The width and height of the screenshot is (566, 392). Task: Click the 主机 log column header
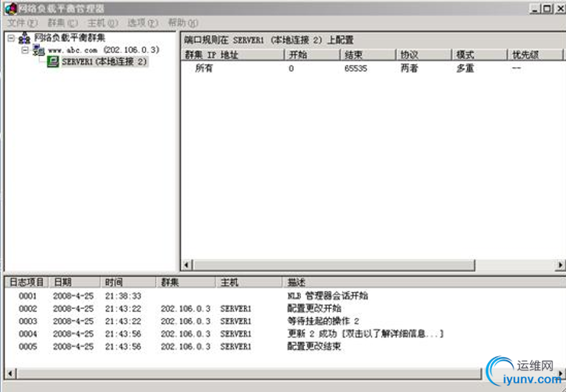tap(249, 282)
